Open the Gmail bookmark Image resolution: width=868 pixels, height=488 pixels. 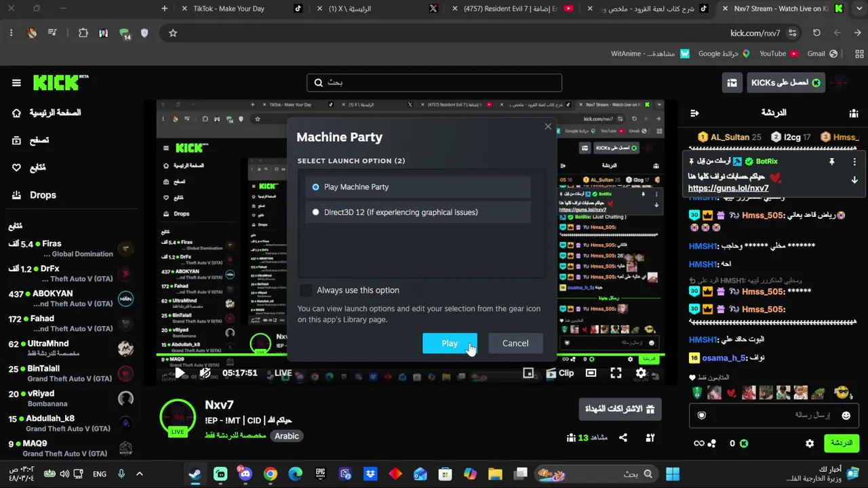823,54
